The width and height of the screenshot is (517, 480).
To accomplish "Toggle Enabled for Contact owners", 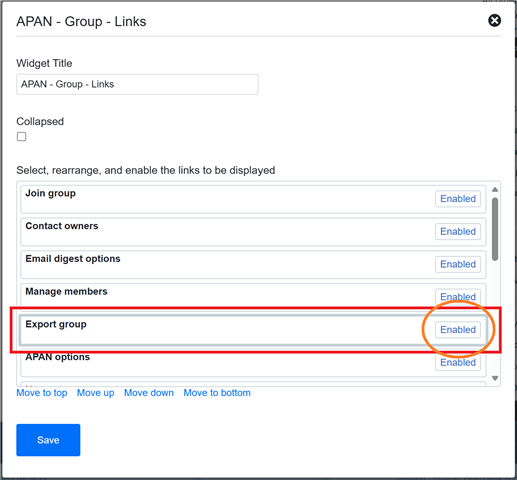I will tap(458, 231).
